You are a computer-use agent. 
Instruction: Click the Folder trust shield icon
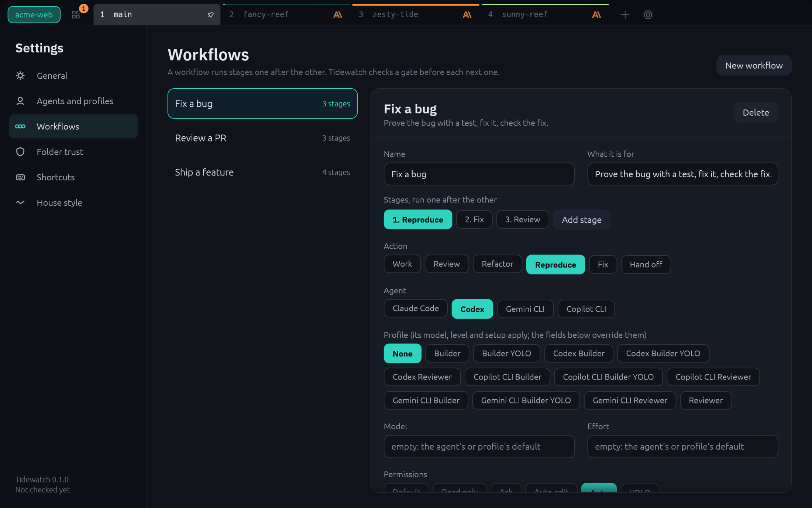click(20, 152)
